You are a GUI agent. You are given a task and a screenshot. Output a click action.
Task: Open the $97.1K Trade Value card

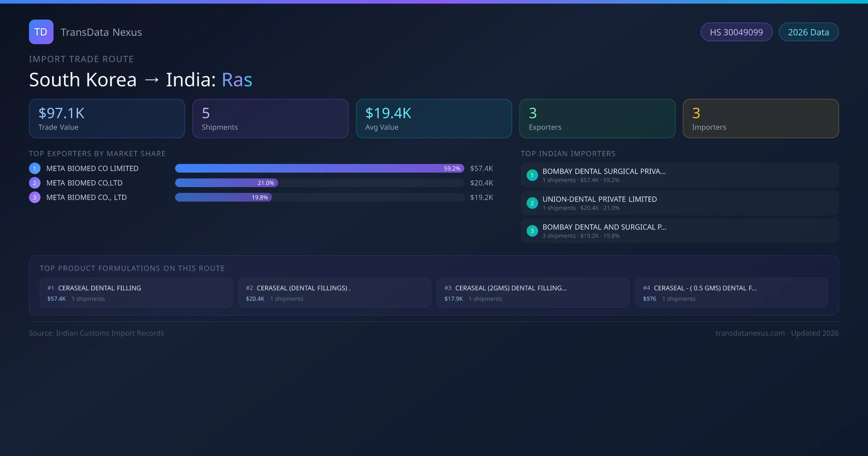pos(107,119)
